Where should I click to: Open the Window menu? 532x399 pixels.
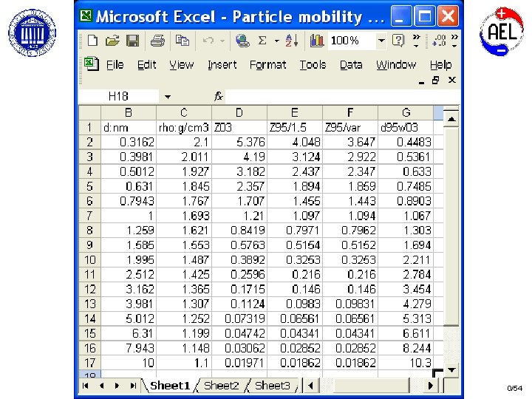tap(396, 64)
